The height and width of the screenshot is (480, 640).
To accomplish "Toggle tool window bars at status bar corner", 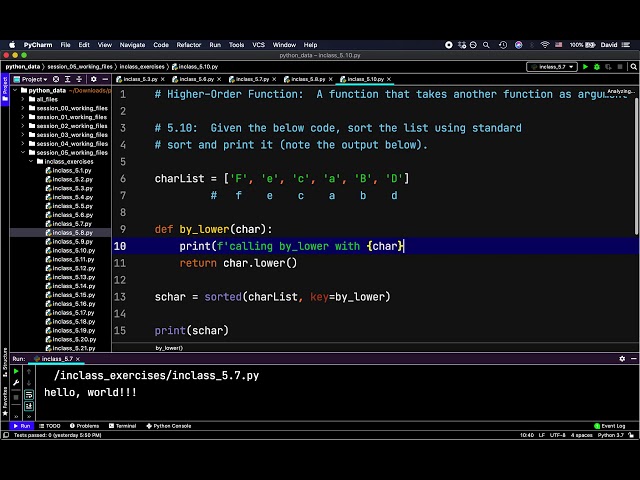I will coord(6,436).
